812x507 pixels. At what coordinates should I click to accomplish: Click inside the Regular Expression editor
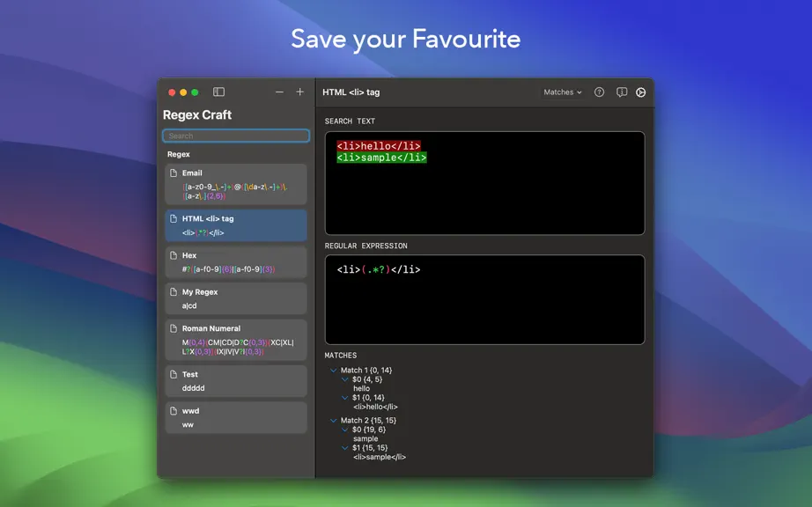484,299
